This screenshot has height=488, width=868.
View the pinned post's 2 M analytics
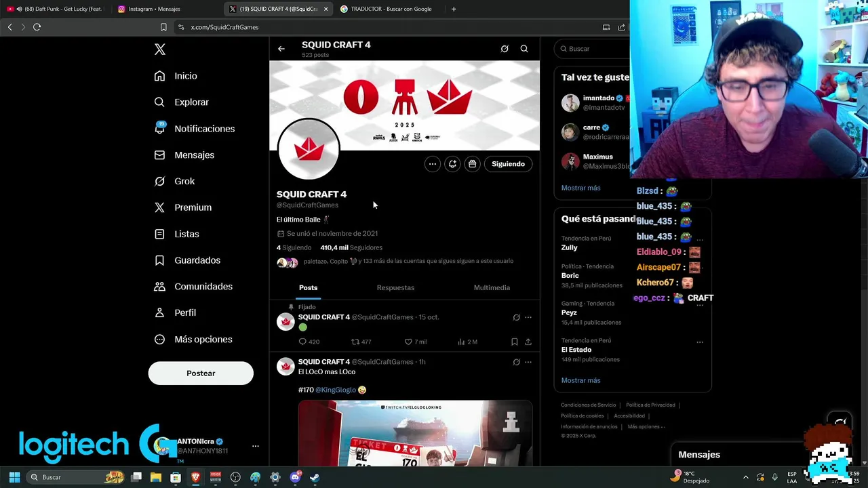(467, 342)
